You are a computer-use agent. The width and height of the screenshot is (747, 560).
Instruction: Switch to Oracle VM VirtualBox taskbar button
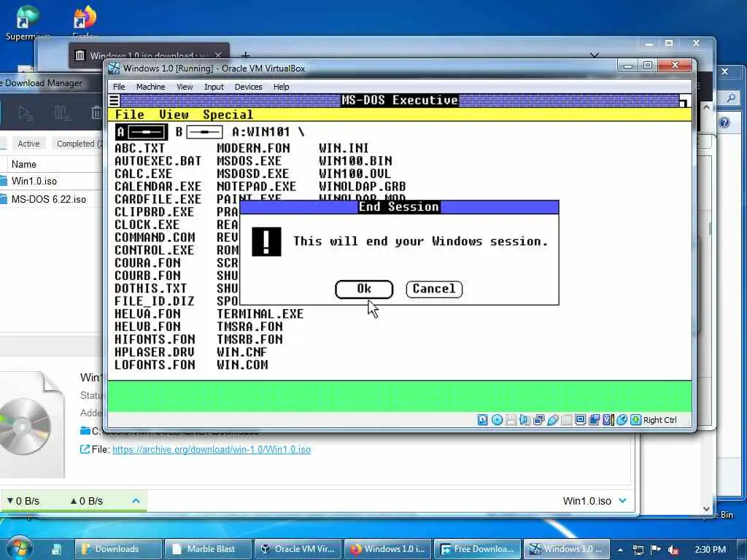click(x=298, y=549)
